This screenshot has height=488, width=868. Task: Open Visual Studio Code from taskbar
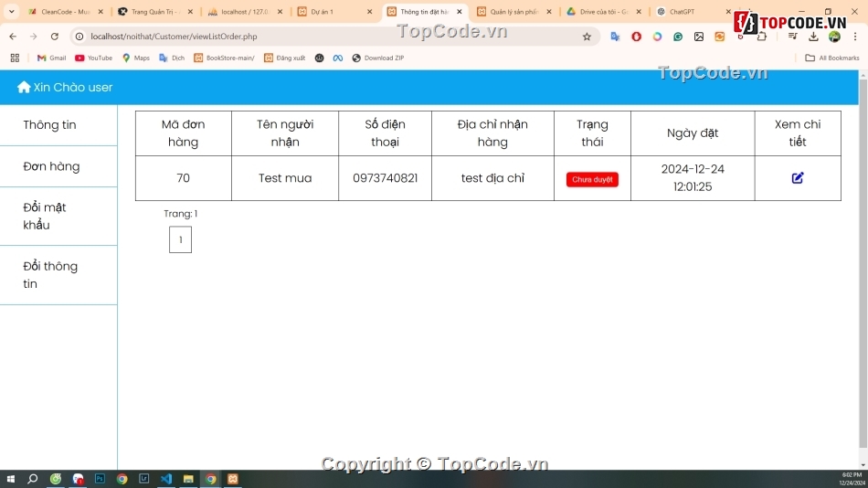pos(166,479)
